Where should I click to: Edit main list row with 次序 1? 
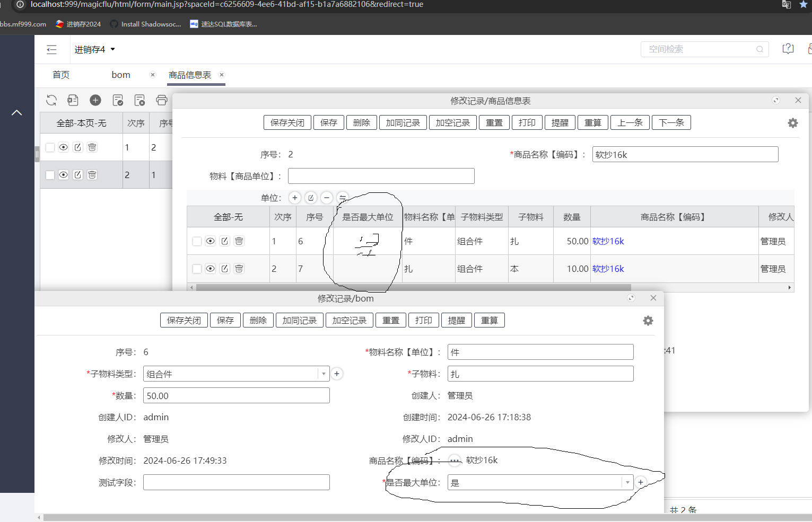pyautogui.click(x=78, y=147)
